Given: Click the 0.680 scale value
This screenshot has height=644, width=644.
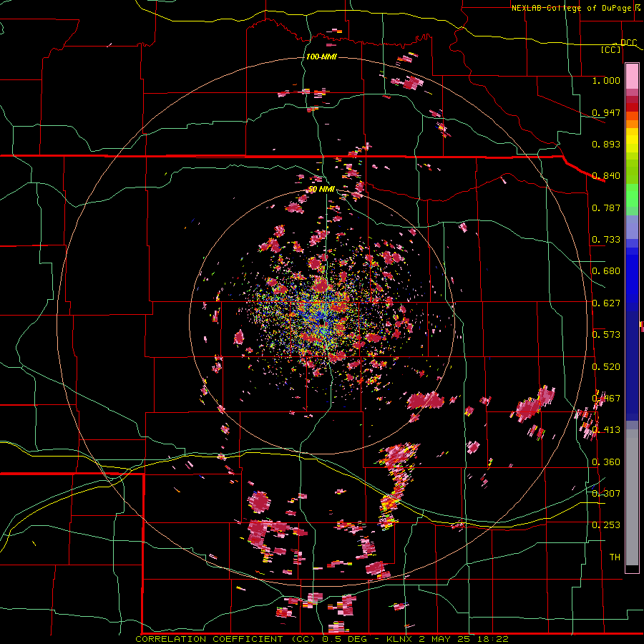Looking at the screenshot, I should click(x=606, y=271).
